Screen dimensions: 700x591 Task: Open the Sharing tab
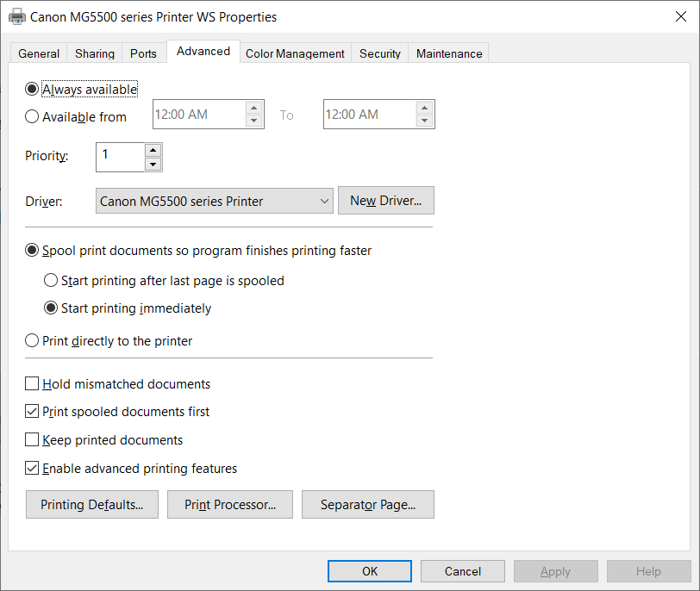[x=95, y=53]
